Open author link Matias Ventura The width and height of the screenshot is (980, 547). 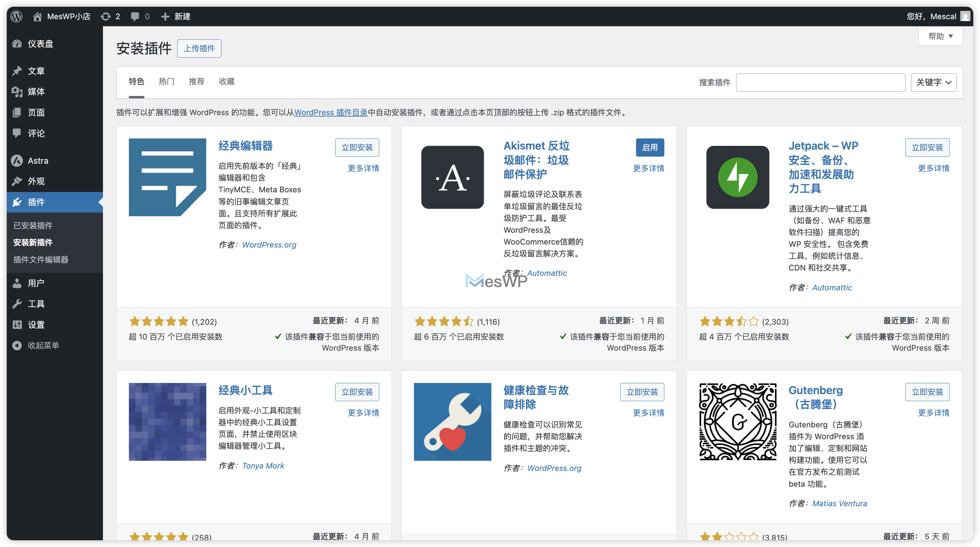(840, 504)
